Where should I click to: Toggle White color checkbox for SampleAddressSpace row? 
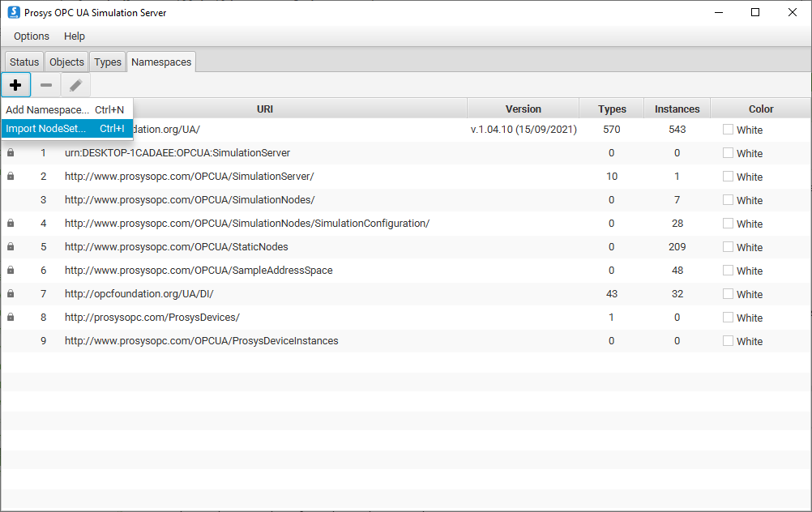coord(728,270)
